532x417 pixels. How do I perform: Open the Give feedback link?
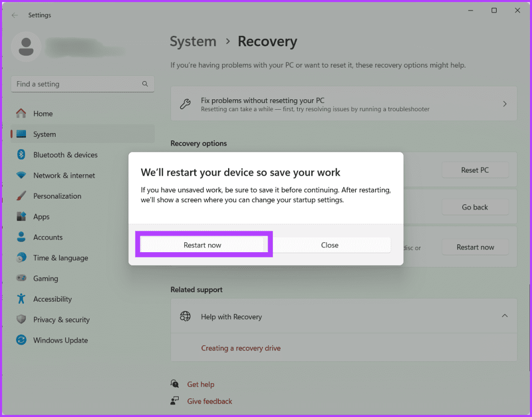[x=210, y=401]
